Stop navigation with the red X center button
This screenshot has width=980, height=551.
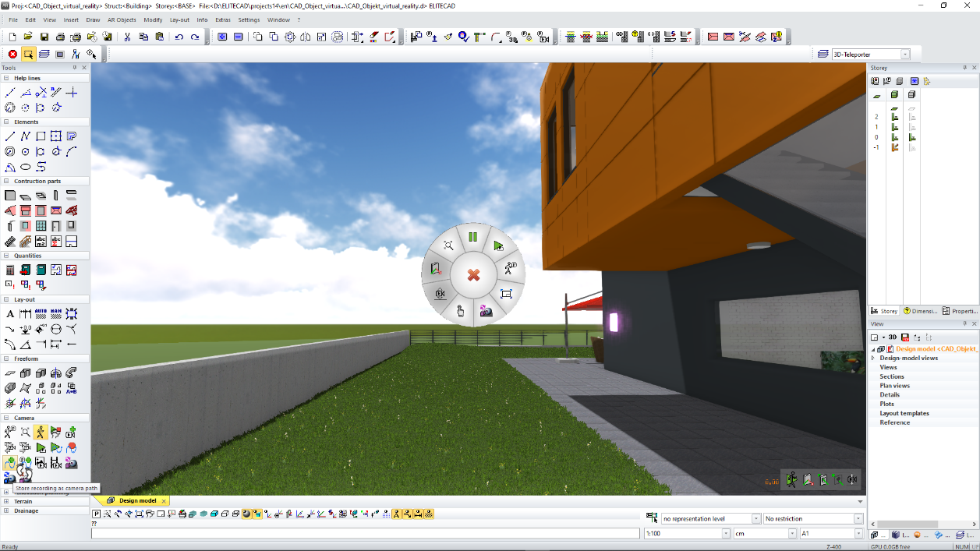point(473,274)
